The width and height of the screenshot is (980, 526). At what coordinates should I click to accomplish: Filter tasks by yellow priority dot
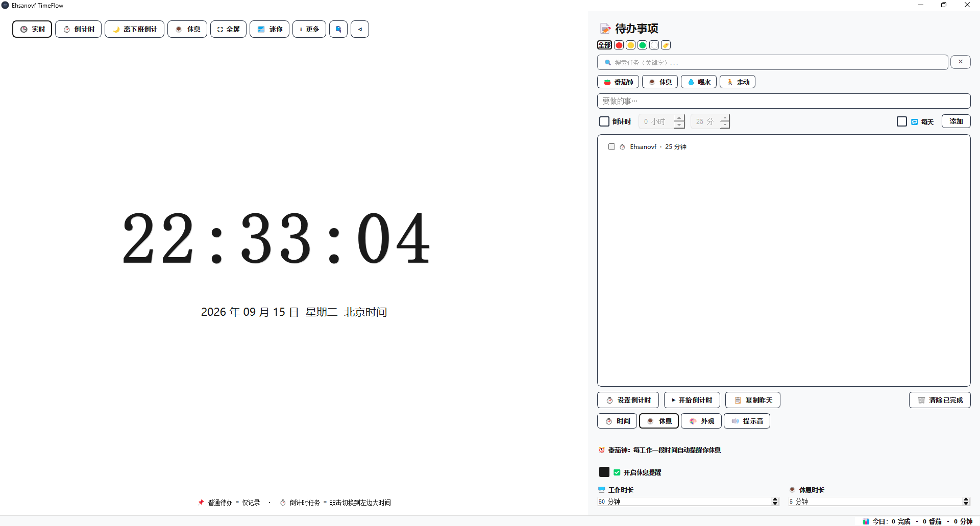[630, 45]
